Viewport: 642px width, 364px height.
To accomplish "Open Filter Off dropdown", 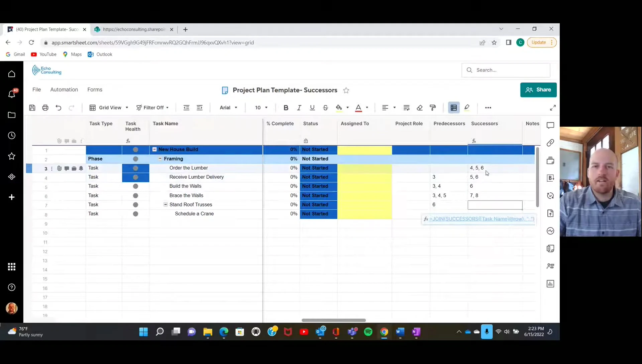I will pos(152,108).
